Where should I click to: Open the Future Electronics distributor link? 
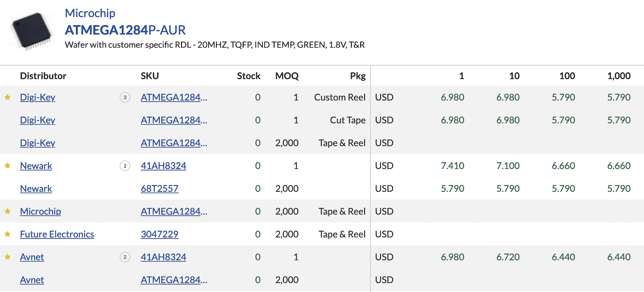[x=57, y=234]
